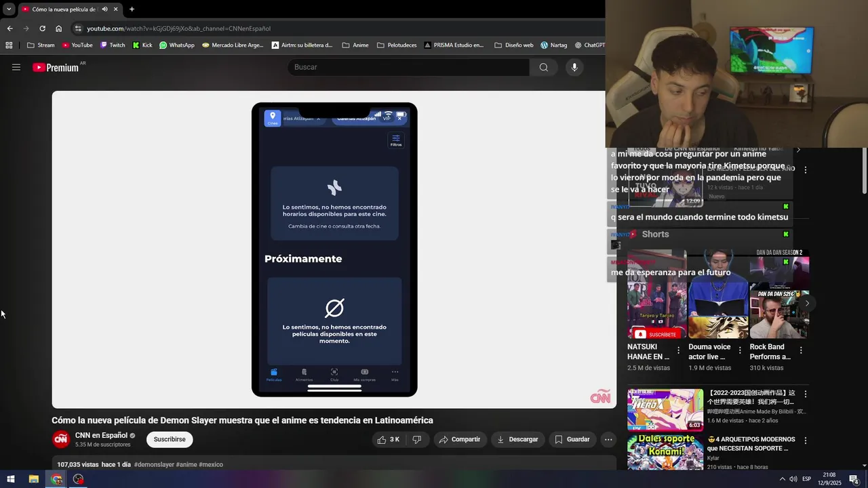Reload the page in the browser
The height and width of the screenshot is (488, 868).
pyautogui.click(x=42, y=28)
